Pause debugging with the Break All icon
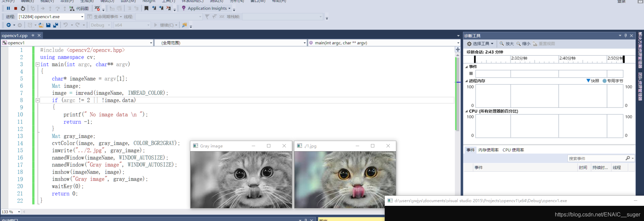Image resolution: width=644 pixels, height=221 pixels. click(x=8, y=8)
